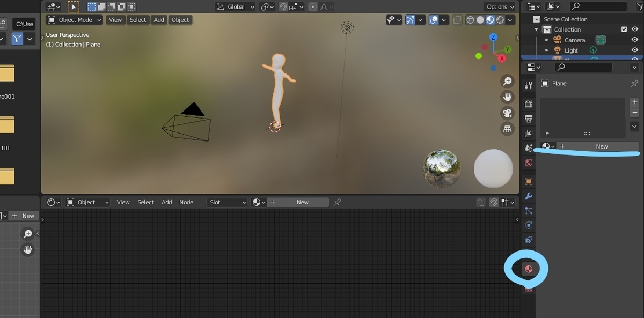Toggle viewport overlays display
This screenshot has height=318, width=644.
pos(434,20)
